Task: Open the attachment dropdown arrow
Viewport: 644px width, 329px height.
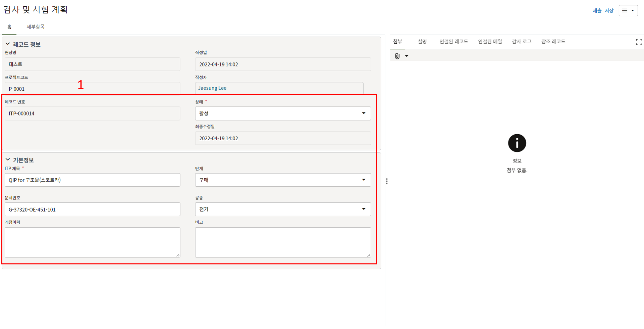Action: 407,56
